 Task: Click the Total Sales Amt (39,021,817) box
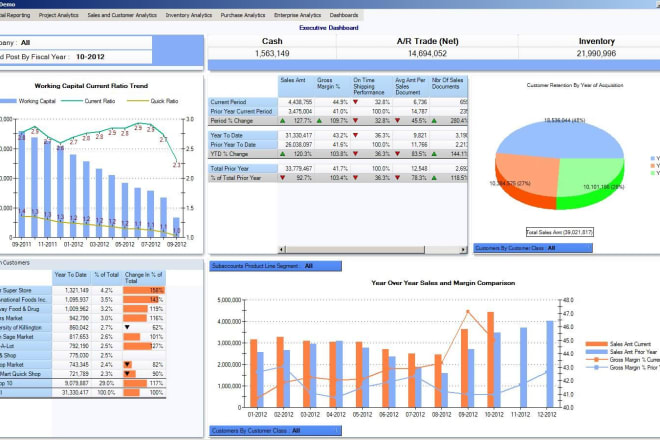coord(560,232)
